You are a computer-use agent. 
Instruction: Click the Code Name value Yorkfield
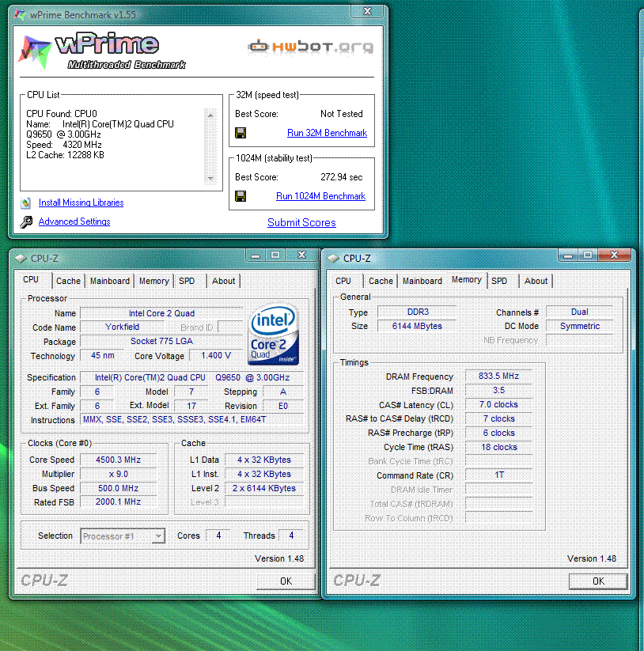click(x=122, y=327)
